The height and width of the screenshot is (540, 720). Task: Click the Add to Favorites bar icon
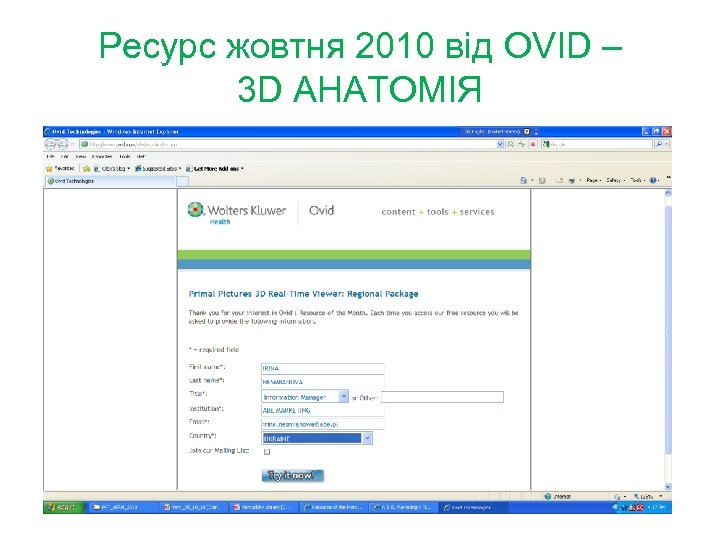click(x=86, y=169)
